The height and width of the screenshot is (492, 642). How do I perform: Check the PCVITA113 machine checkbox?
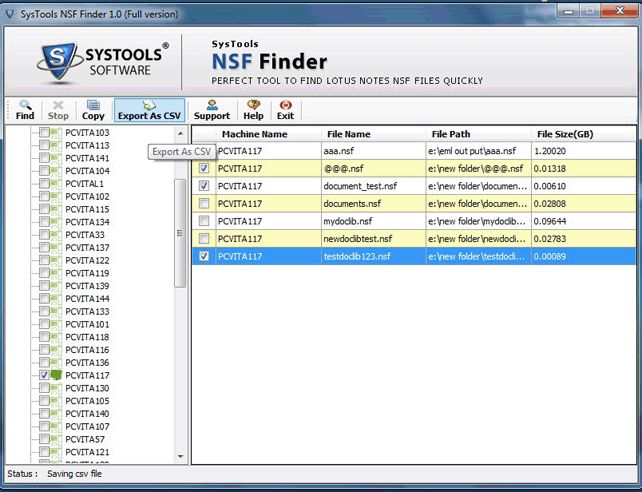click(44, 145)
